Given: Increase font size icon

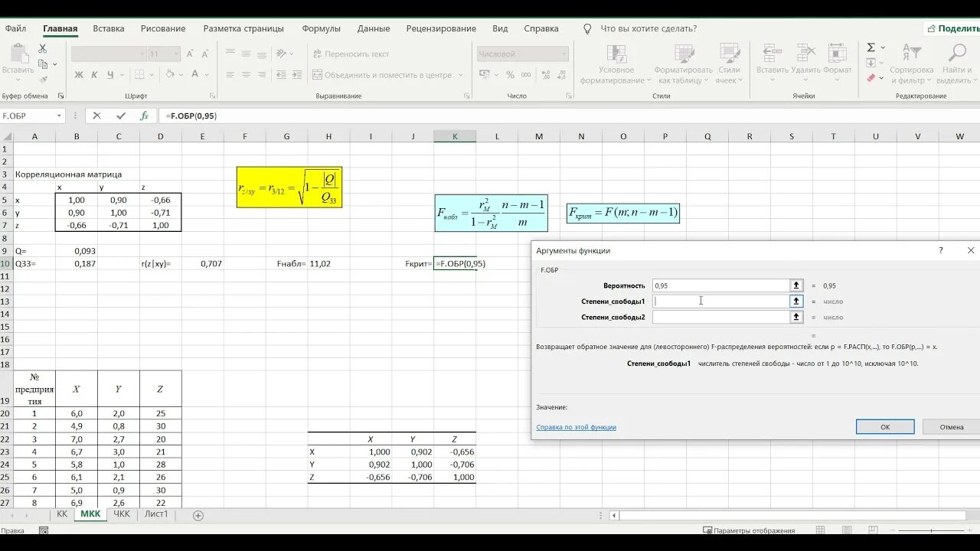Looking at the screenshot, I should [x=191, y=54].
